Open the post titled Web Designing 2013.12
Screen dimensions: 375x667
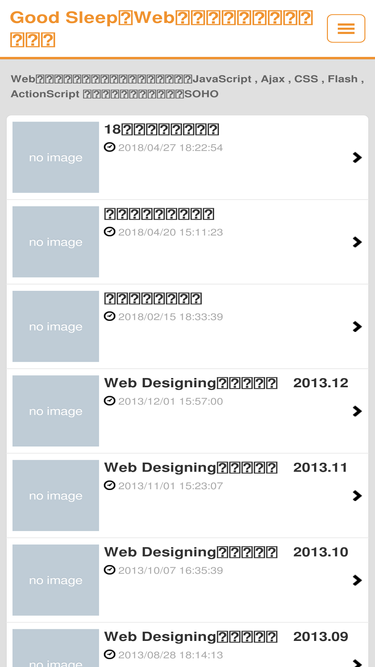point(226,383)
